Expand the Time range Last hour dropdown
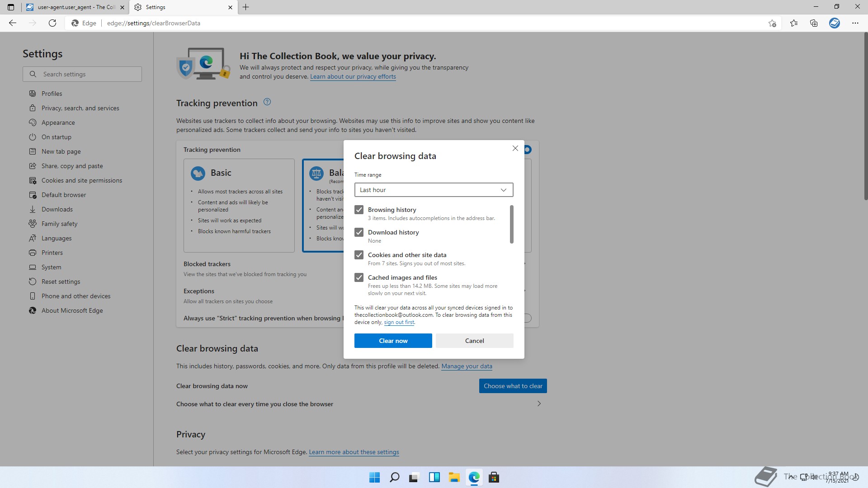 pos(434,190)
